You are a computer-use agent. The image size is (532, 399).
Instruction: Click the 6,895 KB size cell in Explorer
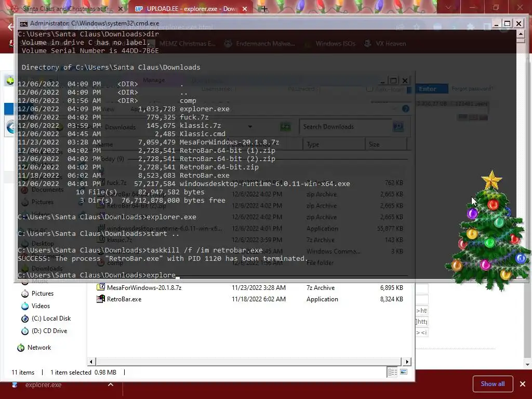point(392,288)
